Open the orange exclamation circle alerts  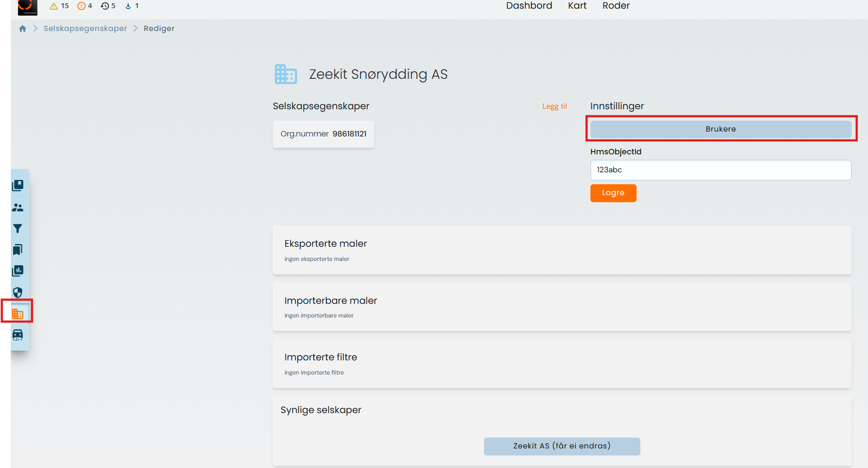coord(81,6)
